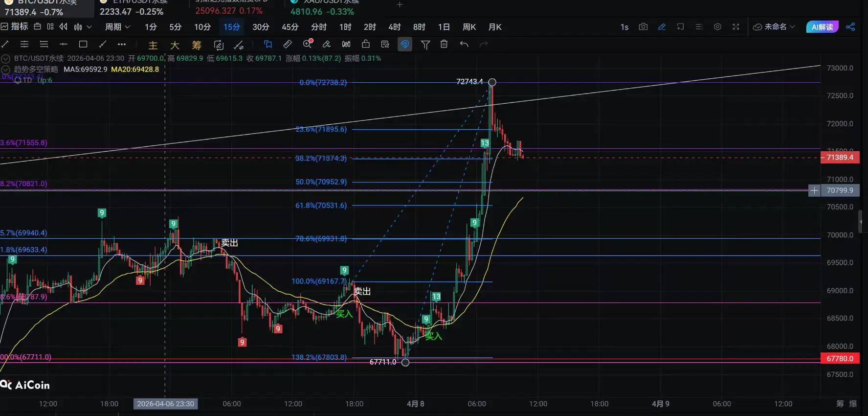Click the 72743.4 high point marker

tap(492, 82)
